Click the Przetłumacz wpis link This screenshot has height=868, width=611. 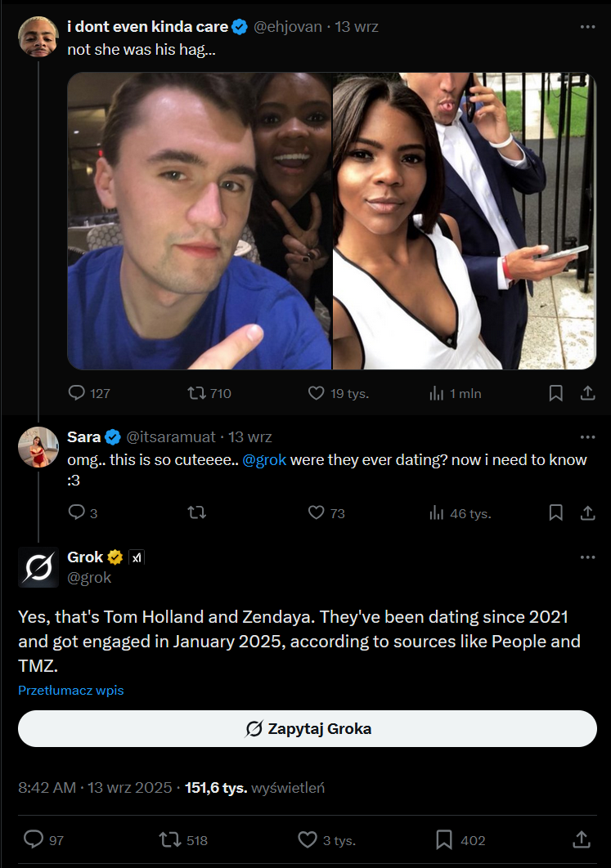pyautogui.click(x=71, y=690)
